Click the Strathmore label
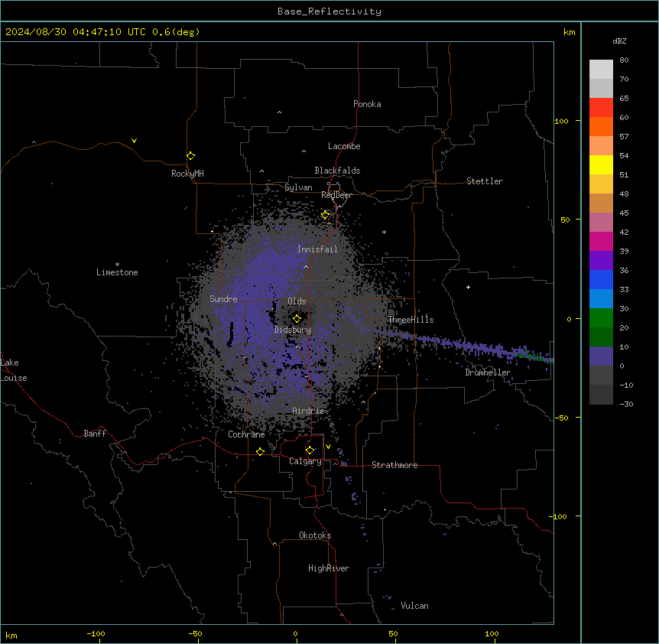Viewport: 659px width, 644px height. tap(394, 465)
